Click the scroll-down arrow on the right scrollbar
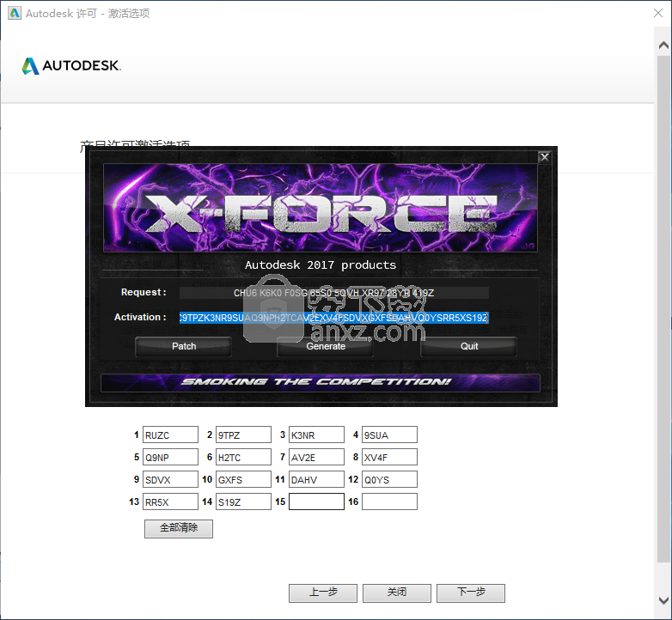 click(x=664, y=601)
